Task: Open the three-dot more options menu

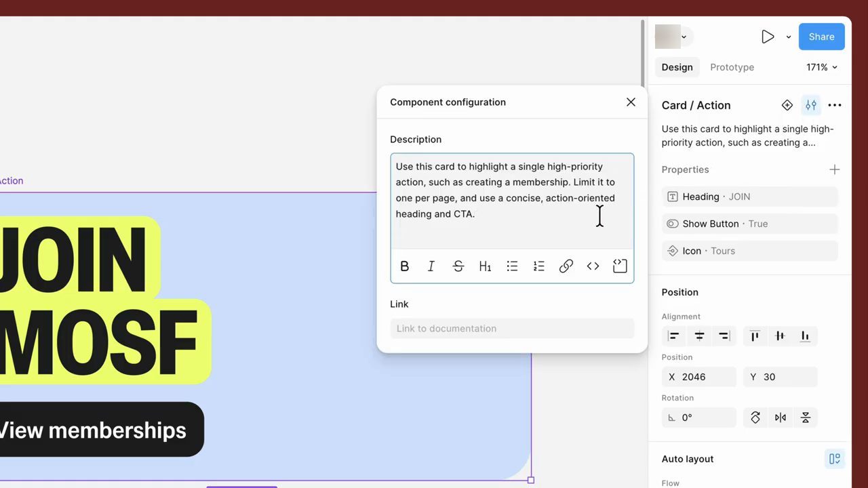Action: click(835, 105)
